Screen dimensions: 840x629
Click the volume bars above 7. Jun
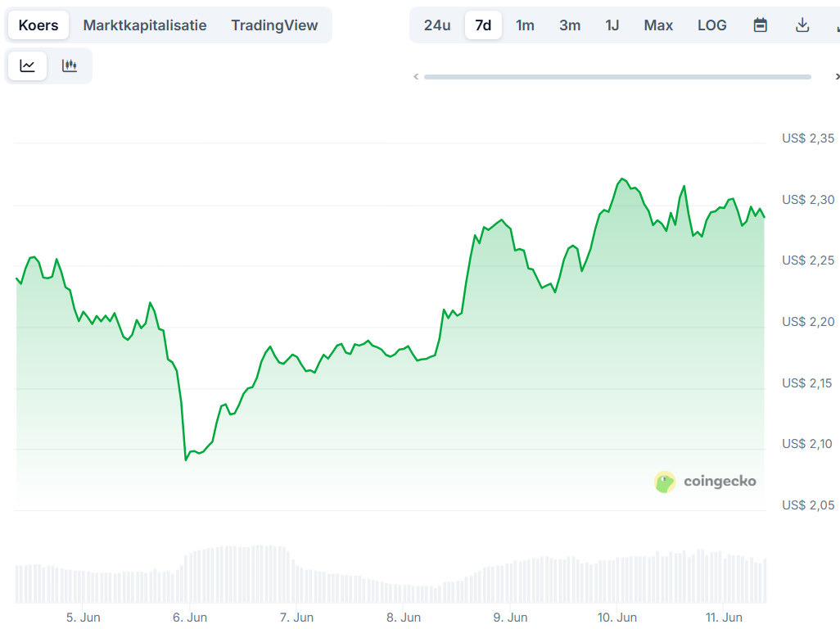[296, 583]
